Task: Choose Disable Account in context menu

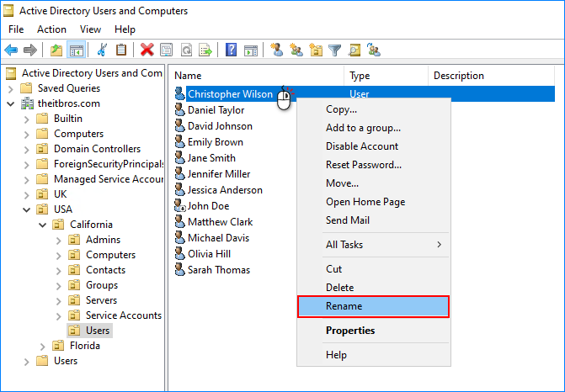Action: 373,146
